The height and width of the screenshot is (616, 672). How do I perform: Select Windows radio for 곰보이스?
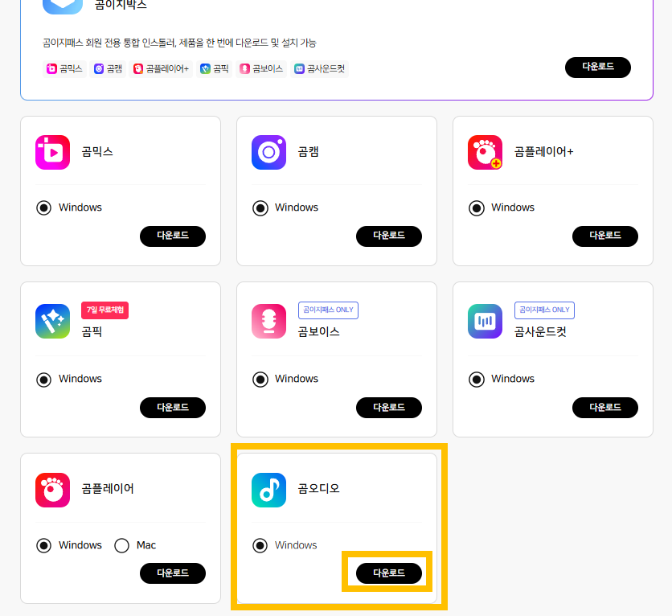click(260, 380)
